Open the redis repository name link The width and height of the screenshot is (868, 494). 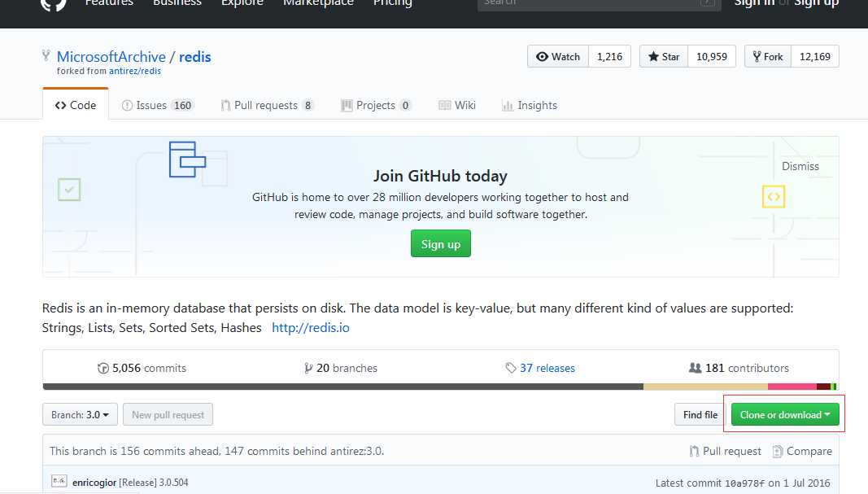tap(195, 56)
